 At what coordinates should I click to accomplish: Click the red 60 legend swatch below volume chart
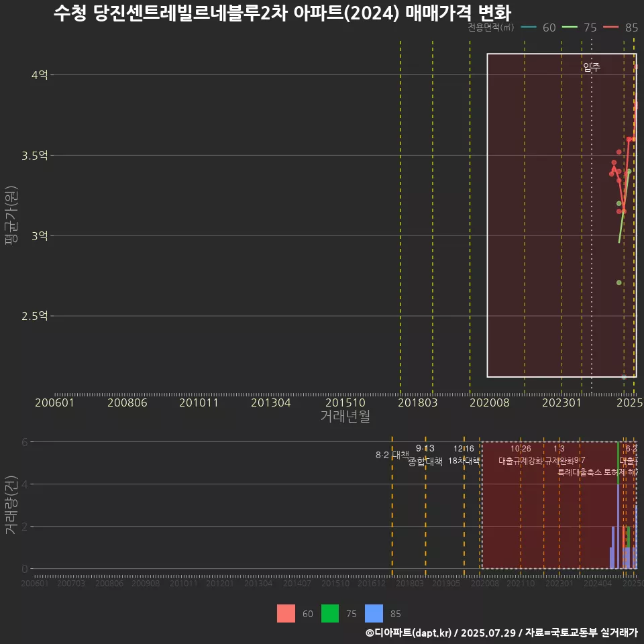(x=286, y=614)
